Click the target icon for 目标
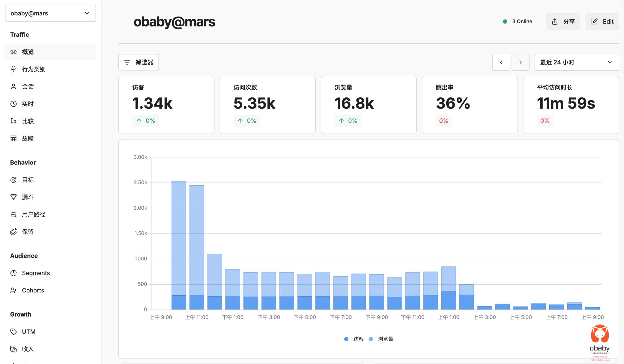Screen dimensions: 624x364 13,180
